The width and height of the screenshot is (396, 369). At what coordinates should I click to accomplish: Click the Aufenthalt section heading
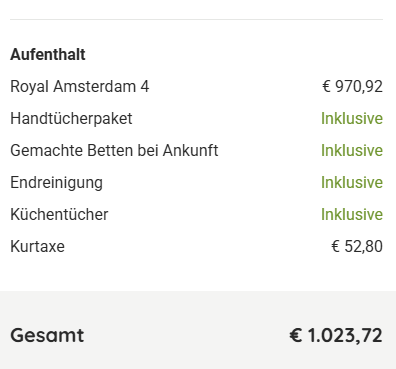(x=48, y=54)
